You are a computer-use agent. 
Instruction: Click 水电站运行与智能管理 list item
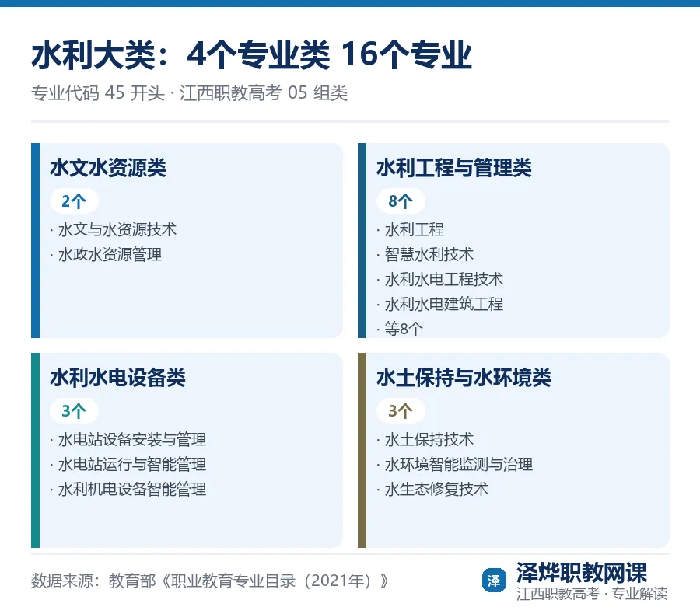[x=128, y=465]
